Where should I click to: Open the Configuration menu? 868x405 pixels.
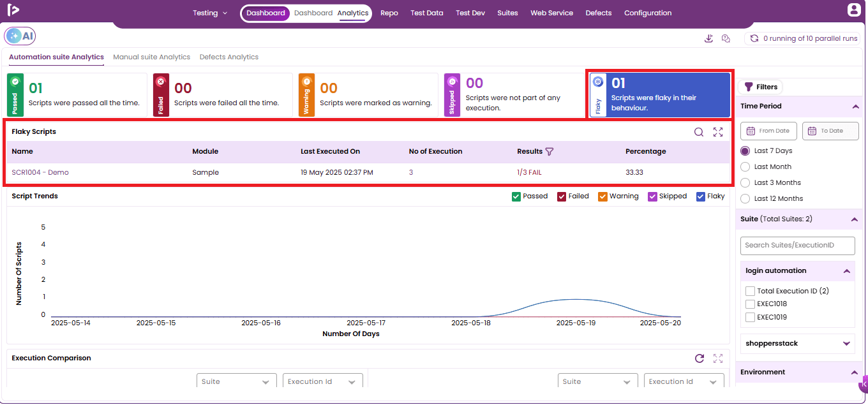coord(648,13)
